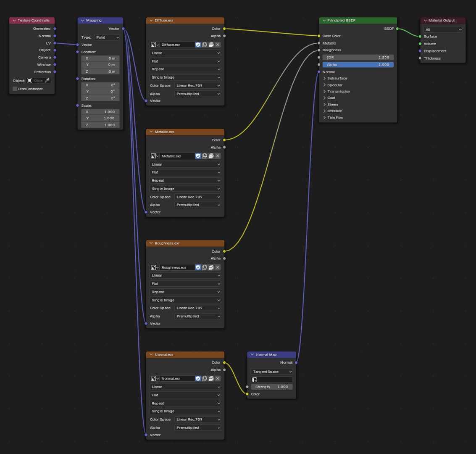Click the object icon in Texture Coordinate Object field

click(29, 81)
